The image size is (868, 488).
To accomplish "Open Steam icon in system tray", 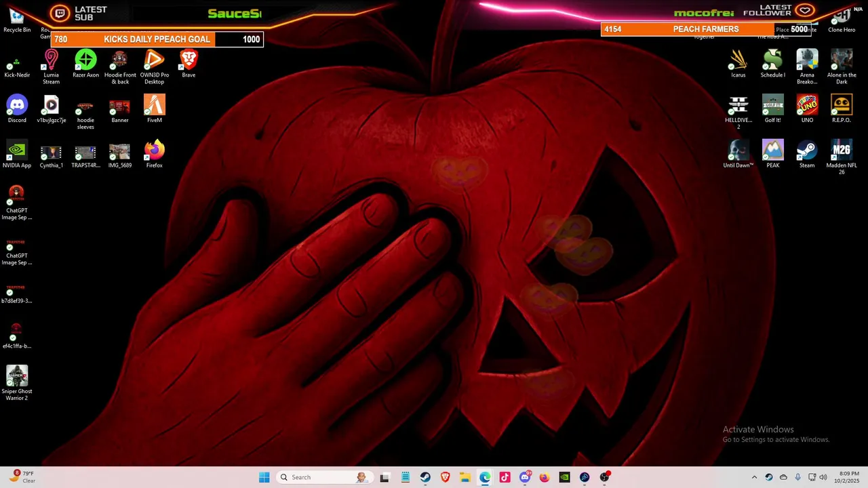I will [x=769, y=477].
